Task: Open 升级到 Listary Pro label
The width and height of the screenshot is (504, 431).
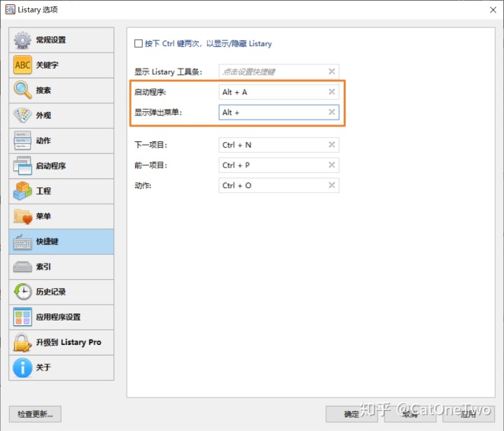Action: pyautogui.click(x=69, y=342)
